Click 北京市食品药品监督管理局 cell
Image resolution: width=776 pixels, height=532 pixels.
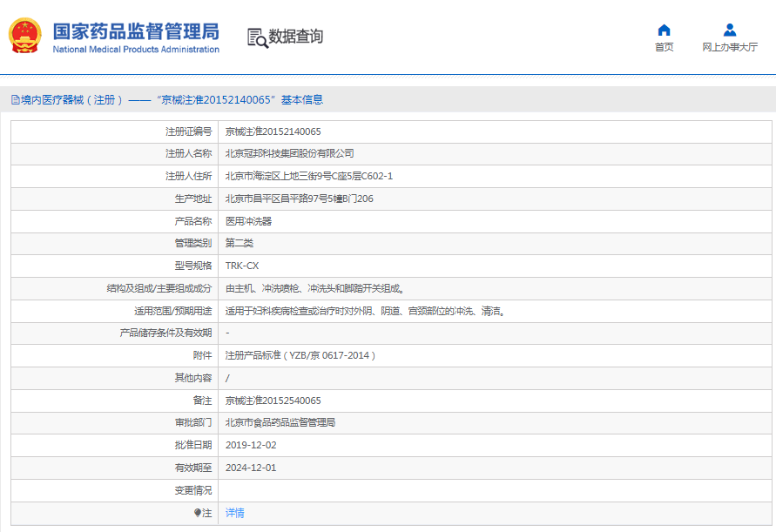click(x=280, y=422)
